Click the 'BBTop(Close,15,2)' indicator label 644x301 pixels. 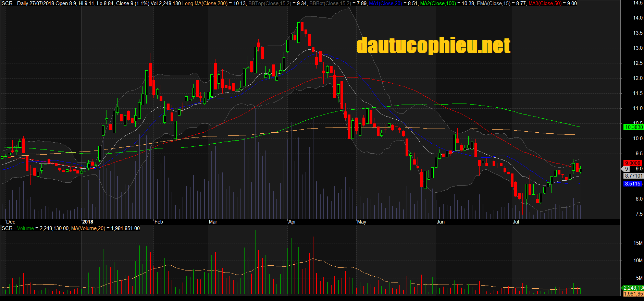click(x=270, y=3)
